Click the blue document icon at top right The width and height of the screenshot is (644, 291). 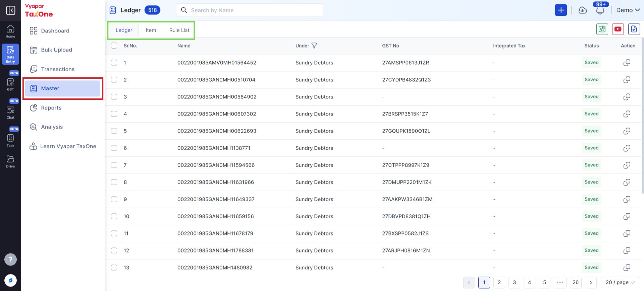[x=634, y=29]
